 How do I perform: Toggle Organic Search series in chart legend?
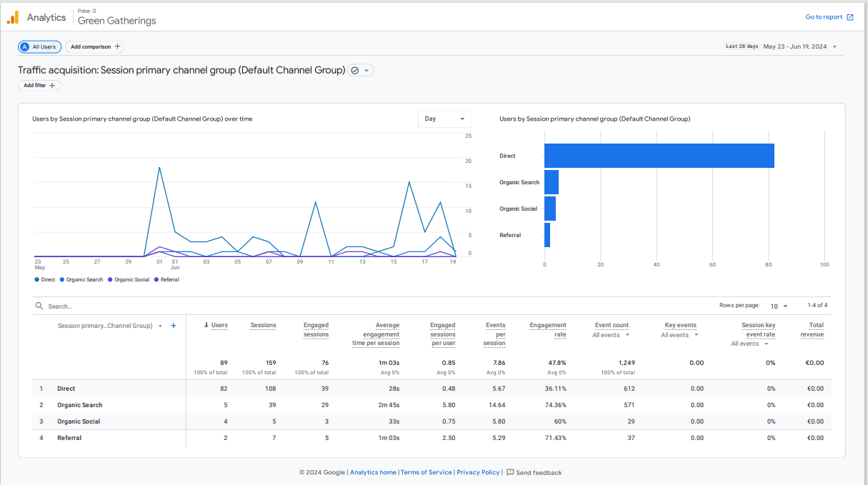click(x=81, y=279)
